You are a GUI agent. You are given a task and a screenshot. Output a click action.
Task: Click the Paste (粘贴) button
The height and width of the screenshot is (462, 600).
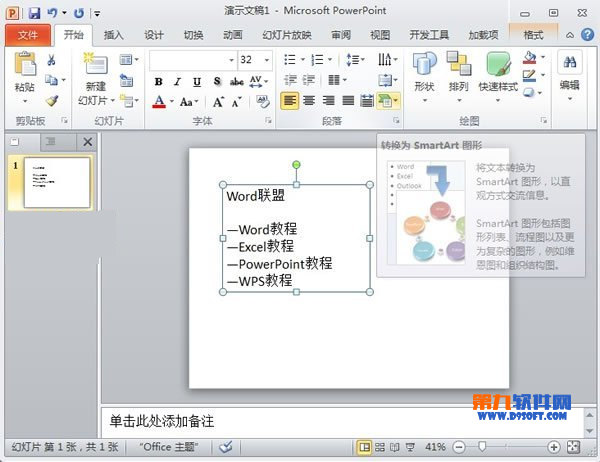24,75
